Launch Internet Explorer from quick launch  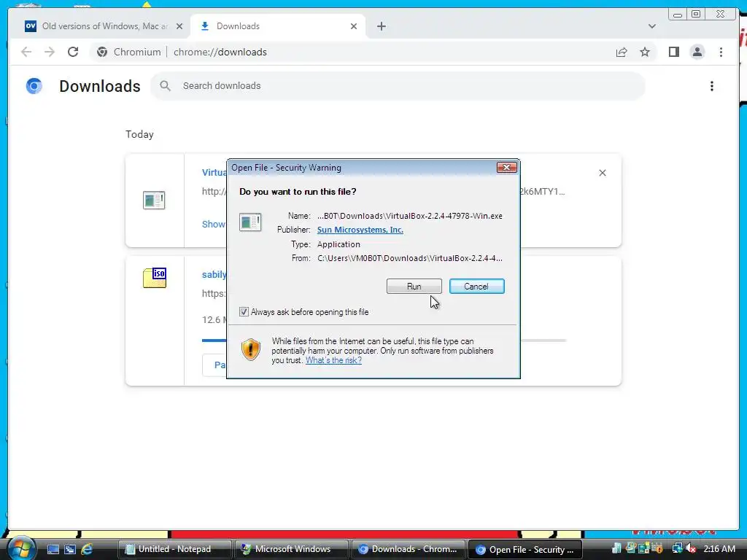point(87,549)
